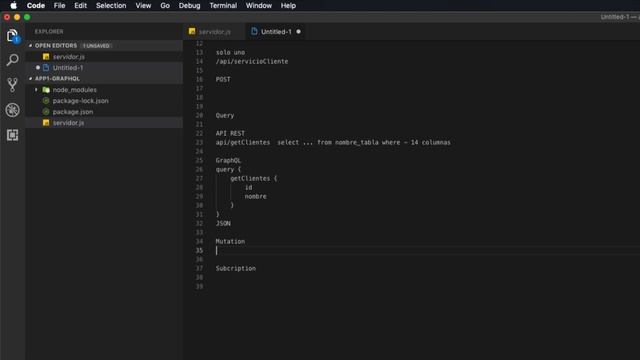Switch to the Untitled-1 editor tab
The image size is (640, 360).
276,31
